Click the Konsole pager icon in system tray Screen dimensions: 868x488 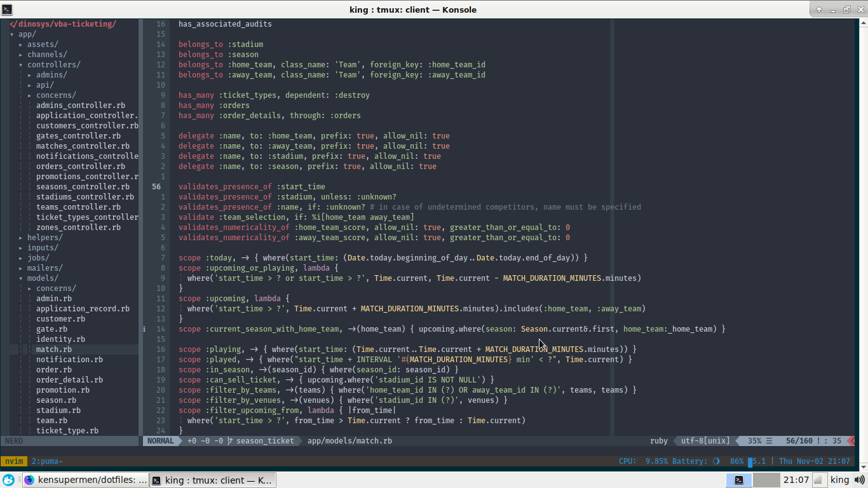(x=738, y=480)
